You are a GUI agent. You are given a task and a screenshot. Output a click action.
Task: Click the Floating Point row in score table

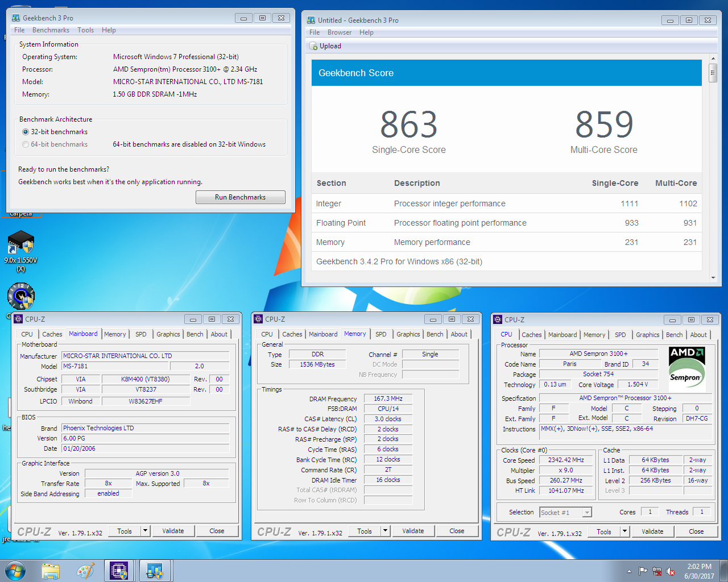pos(506,223)
